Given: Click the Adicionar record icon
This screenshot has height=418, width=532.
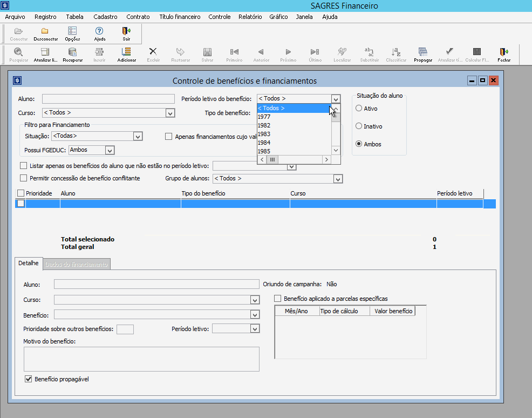Looking at the screenshot, I should (x=126, y=54).
